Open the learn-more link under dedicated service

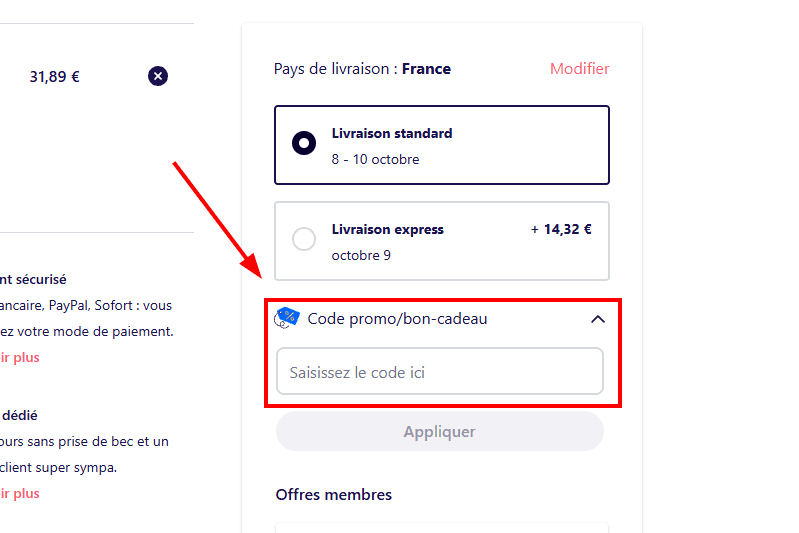pos(20,493)
